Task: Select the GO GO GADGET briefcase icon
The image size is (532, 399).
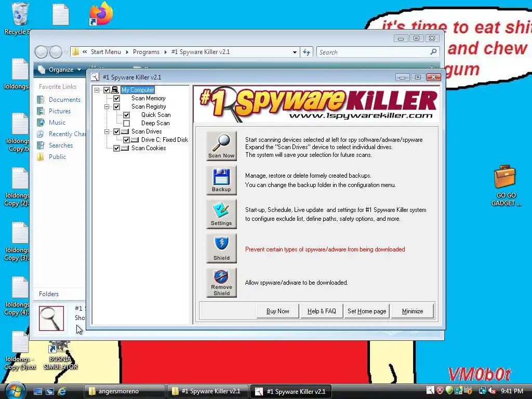Action: tap(505, 185)
